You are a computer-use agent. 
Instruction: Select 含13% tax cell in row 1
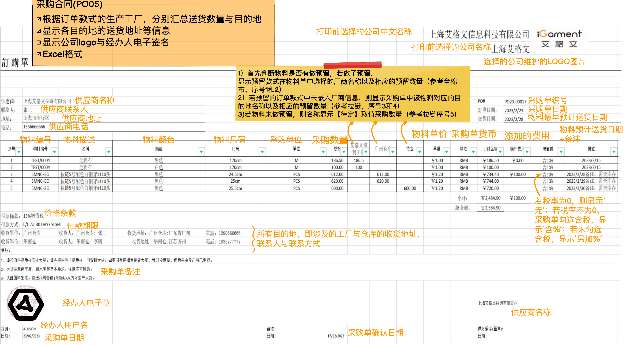[548, 160]
